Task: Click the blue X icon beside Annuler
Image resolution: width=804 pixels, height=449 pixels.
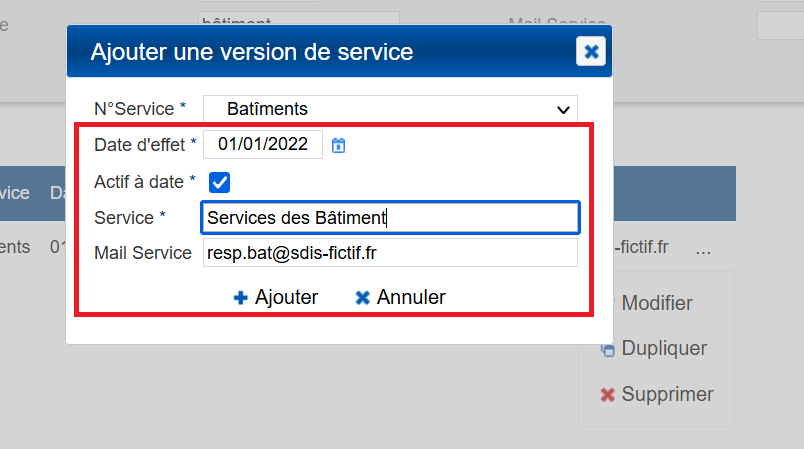Action: pyautogui.click(x=362, y=297)
